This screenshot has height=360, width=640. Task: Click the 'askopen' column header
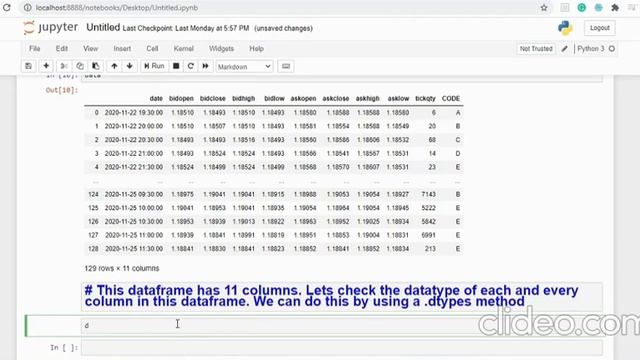303,98
